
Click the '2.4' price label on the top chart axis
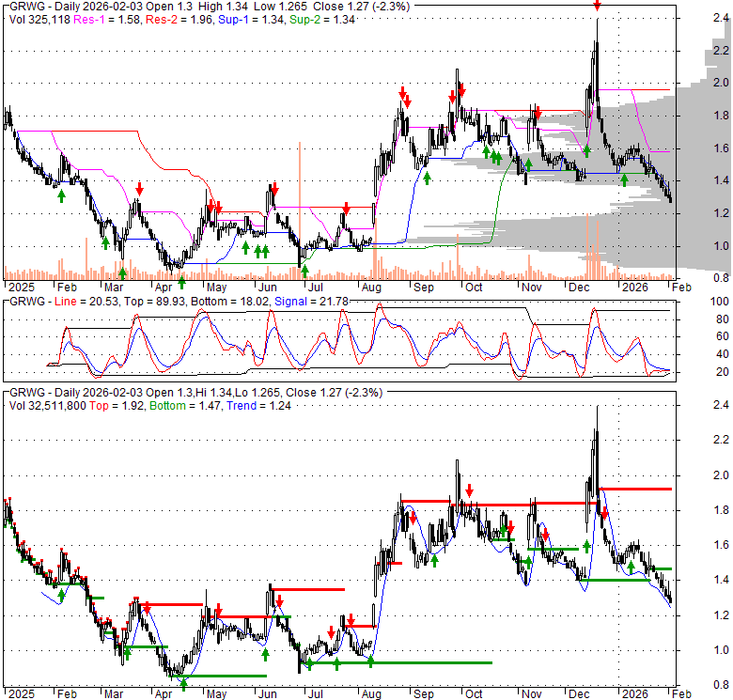(721, 18)
